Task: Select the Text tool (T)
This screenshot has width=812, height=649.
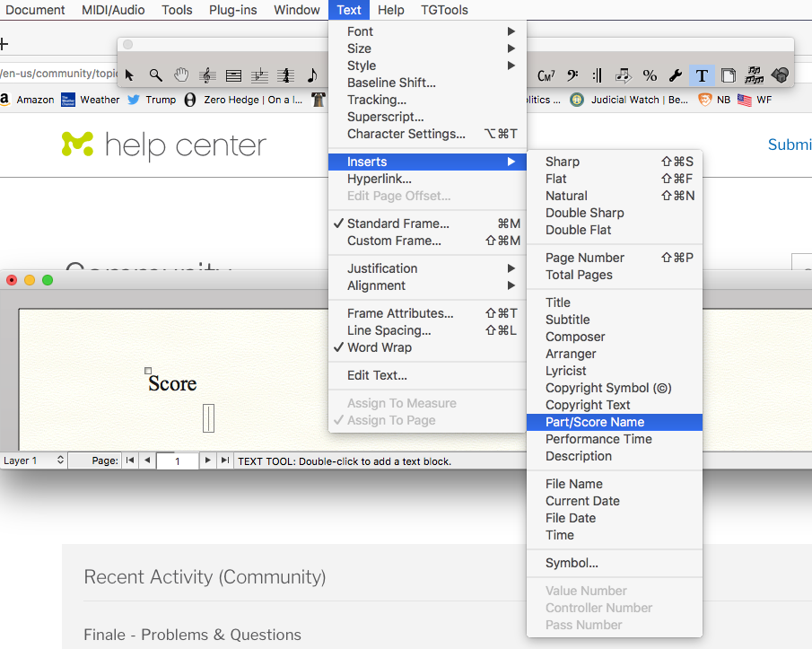Action: (x=702, y=75)
